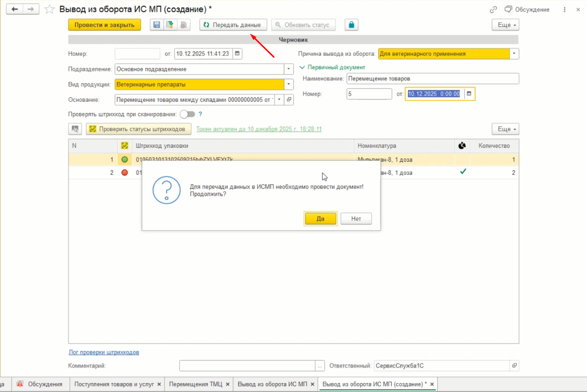Toggle Проверять штрихкод при сканировании switch
Screen dimensions: 587x392
pos(187,114)
